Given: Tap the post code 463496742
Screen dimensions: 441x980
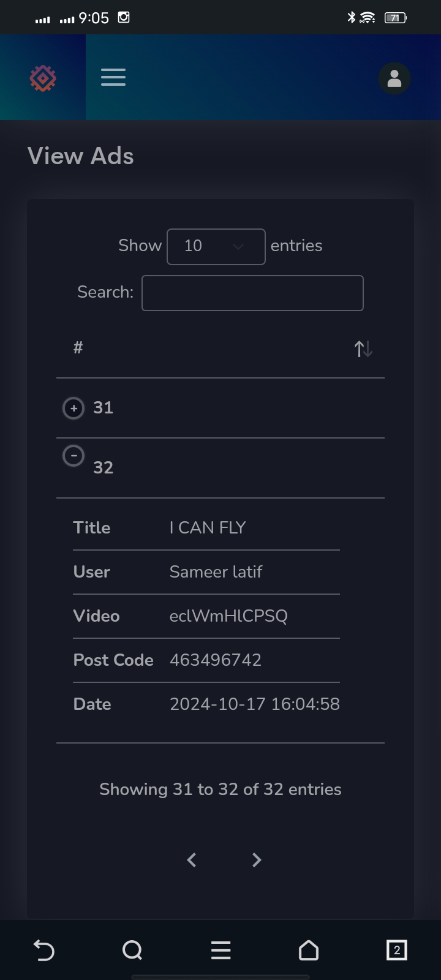Looking at the screenshot, I should coord(216,660).
